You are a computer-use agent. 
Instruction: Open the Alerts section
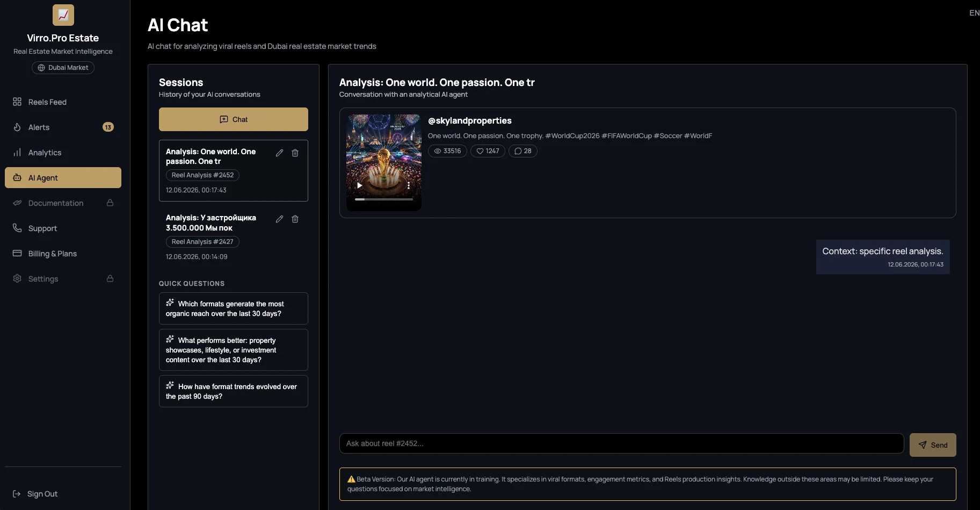tap(63, 127)
